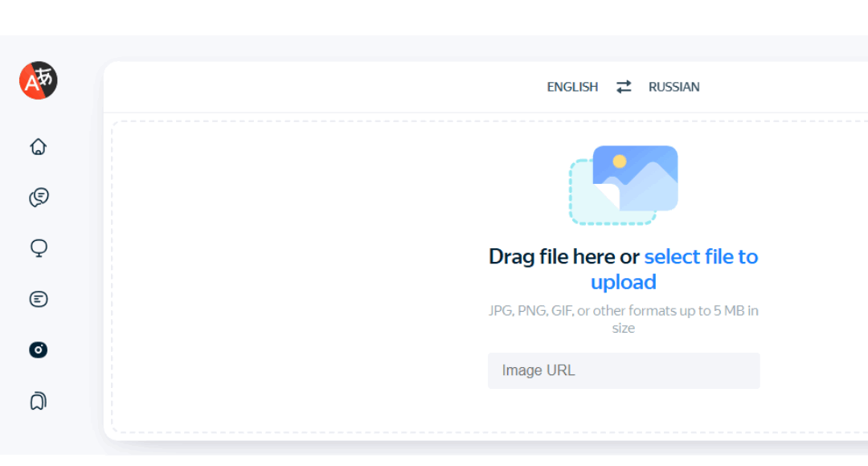Click the landscape picture upload illustration
The image size is (868, 466).
[635, 180]
